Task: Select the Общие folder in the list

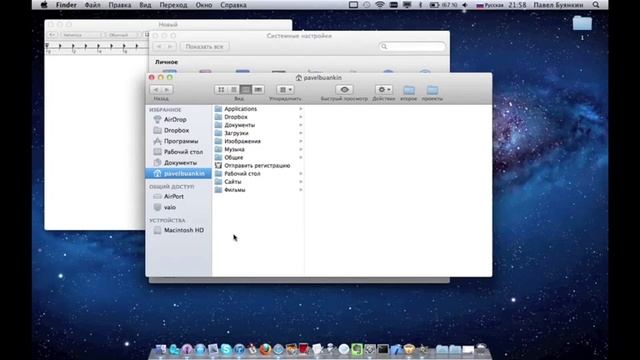Action: pyautogui.click(x=258, y=158)
